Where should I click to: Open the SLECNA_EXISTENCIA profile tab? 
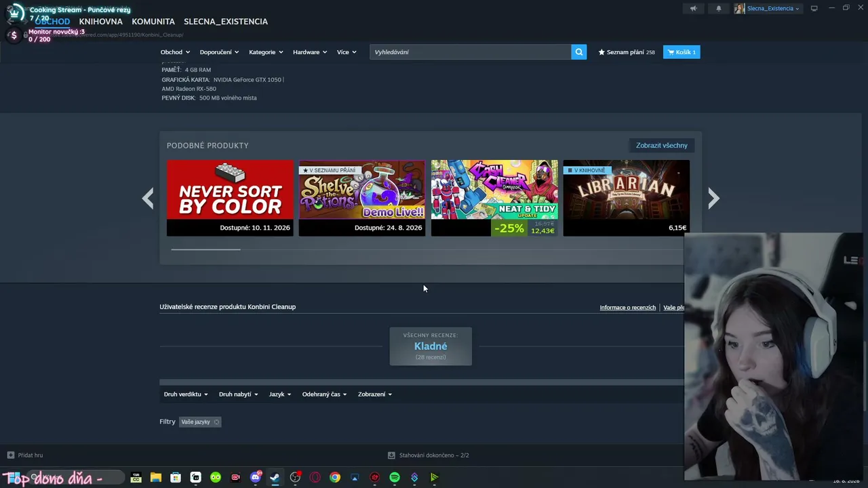(x=226, y=22)
